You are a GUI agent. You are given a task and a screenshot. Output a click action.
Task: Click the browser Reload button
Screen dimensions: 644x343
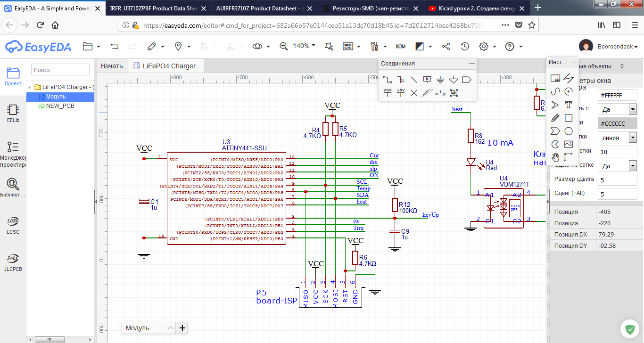[41, 25]
